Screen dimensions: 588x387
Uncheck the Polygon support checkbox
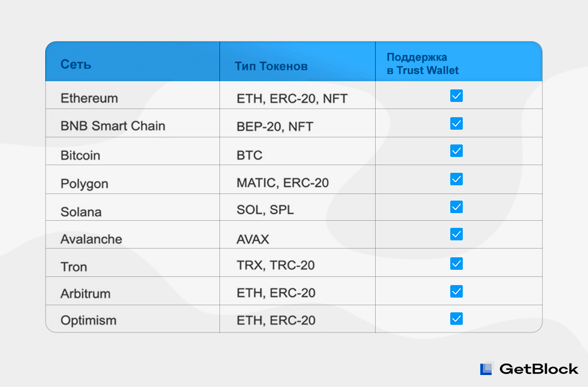[456, 179]
